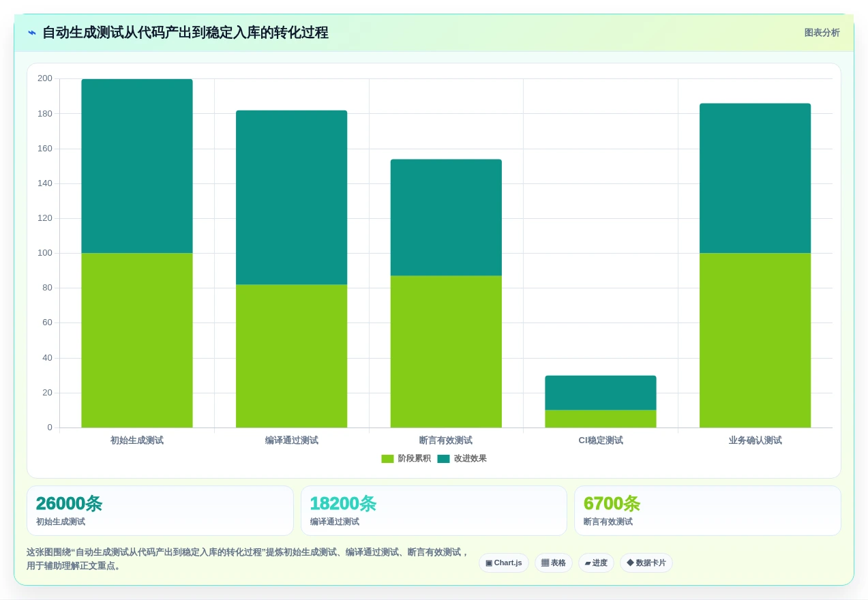
Task: Click the 数据卡片 tag chip
Action: [x=646, y=563]
